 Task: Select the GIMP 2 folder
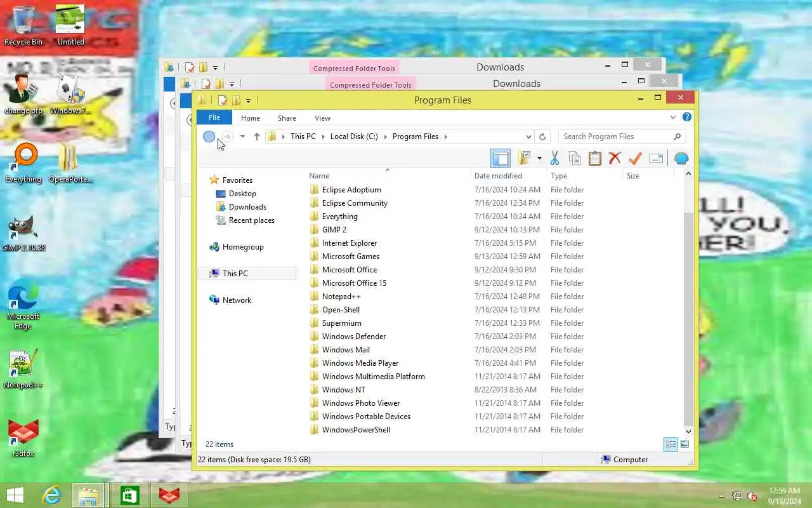point(334,230)
